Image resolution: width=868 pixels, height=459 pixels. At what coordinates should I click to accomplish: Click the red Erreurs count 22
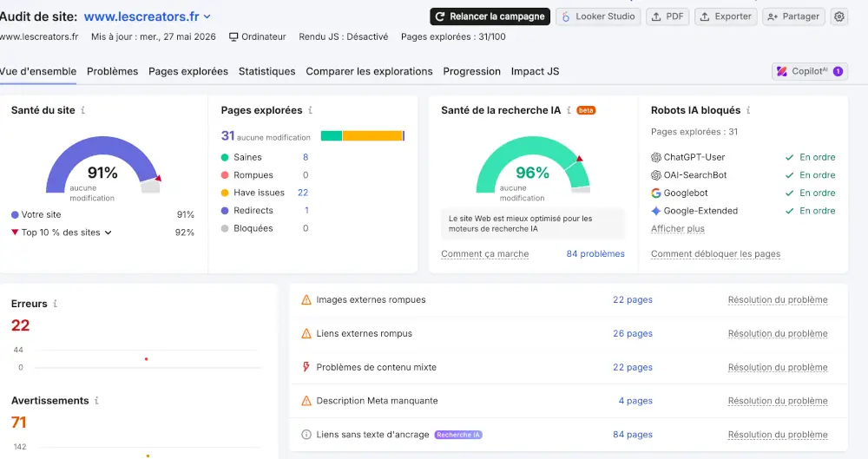point(21,325)
